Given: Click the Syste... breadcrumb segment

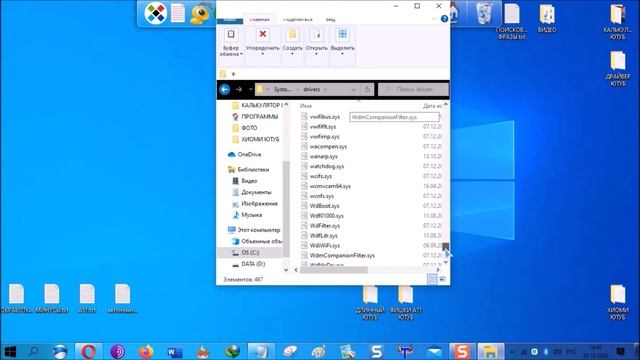Looking at the screenshot, I should [x=282, y=89].
